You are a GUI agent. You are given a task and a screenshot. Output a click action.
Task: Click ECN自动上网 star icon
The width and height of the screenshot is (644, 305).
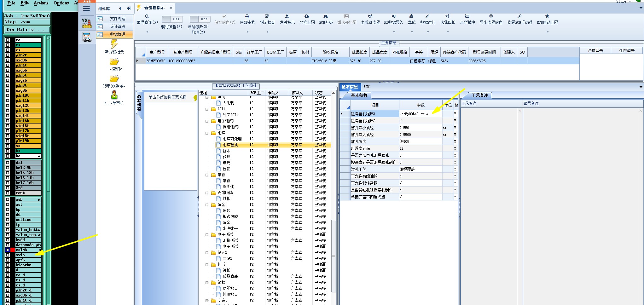[x=548, y=19]
